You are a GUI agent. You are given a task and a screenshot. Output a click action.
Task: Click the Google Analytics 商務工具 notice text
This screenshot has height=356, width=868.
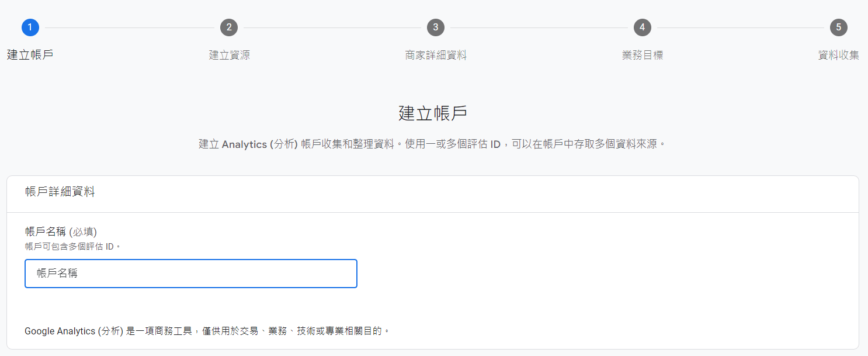click(207, 331)
